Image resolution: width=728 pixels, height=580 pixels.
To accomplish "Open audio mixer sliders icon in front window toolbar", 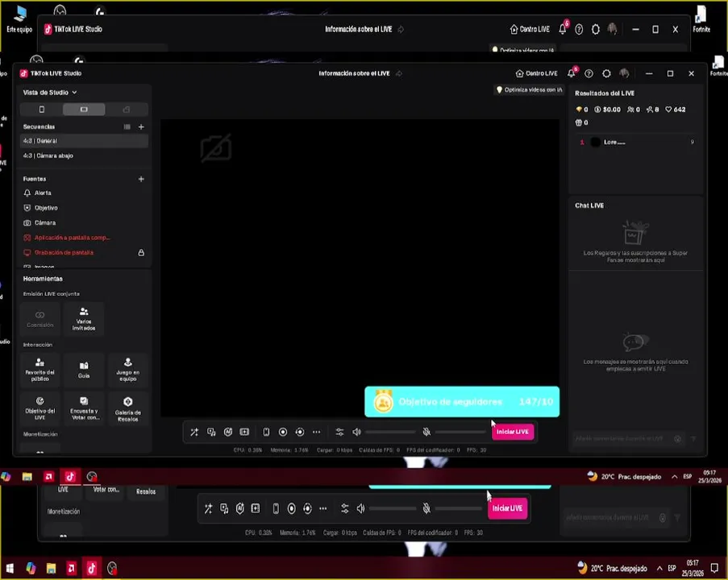I will (x=340, y=432).
